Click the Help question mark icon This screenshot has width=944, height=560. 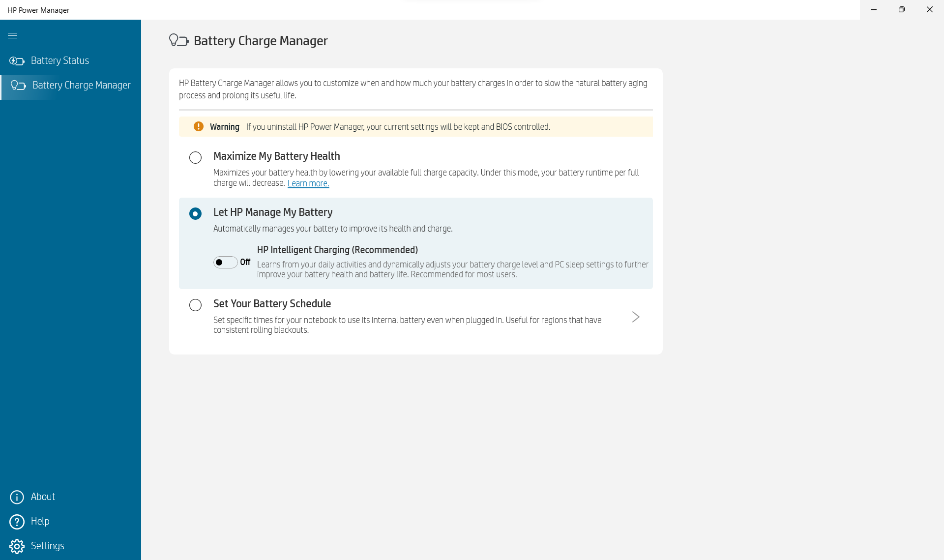tap(17, 522)
